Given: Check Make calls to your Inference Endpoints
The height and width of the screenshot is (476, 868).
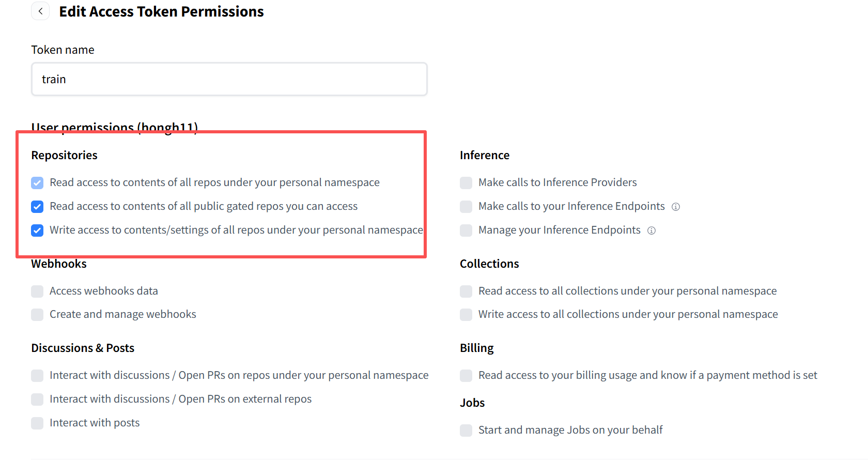Looking at the screenshot, I should tap(466, 207).
